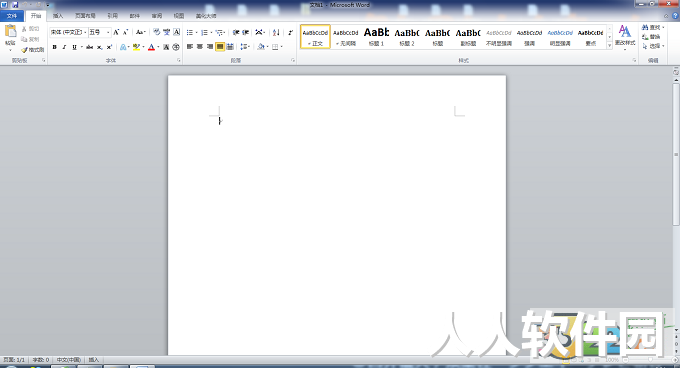Align text left

pyautogui.click(x=190, y=46)
